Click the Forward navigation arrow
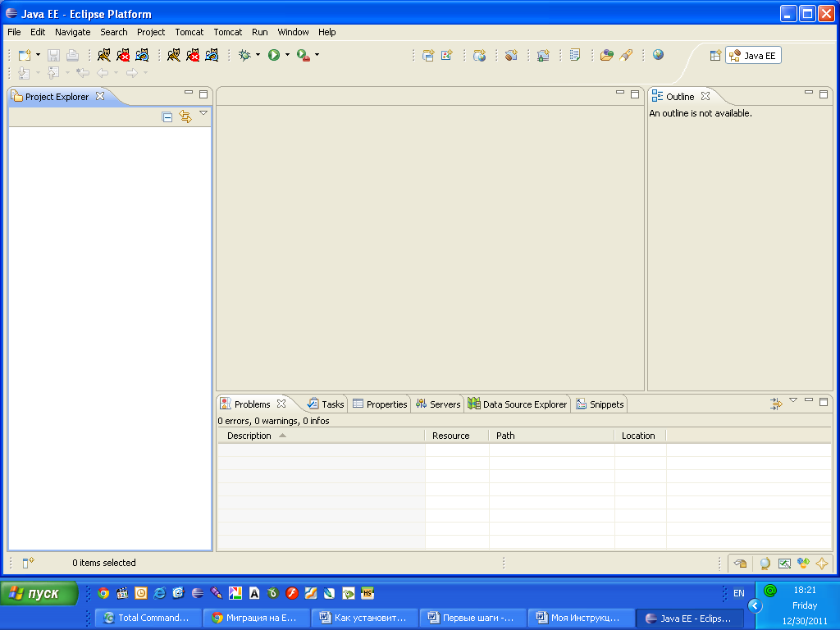 pyautogui.click(x=132, y=73)
